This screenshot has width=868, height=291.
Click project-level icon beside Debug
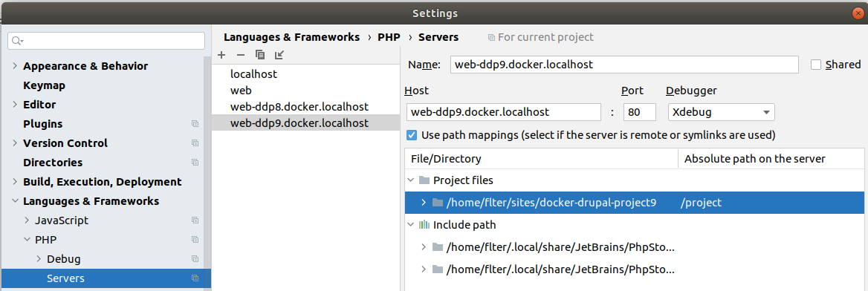[x=195, y=259]
